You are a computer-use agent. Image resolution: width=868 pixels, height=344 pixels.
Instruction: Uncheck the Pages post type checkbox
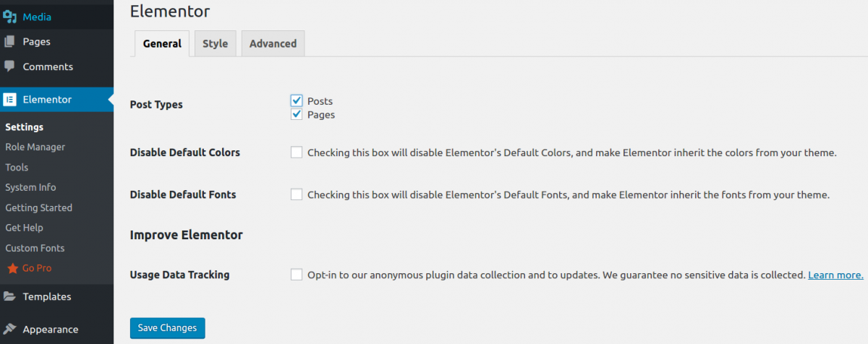click(x=297, y=114)
